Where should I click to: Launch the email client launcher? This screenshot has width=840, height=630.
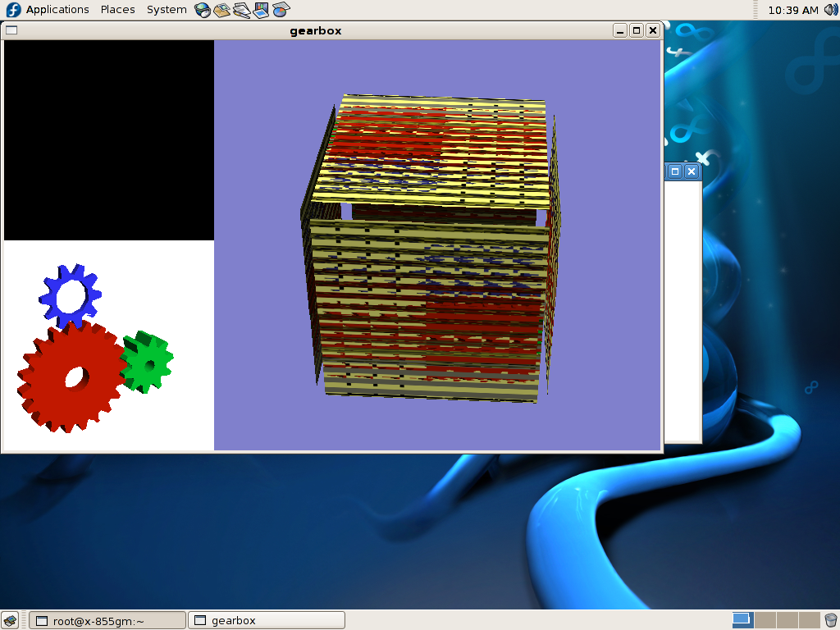(221, 10)
